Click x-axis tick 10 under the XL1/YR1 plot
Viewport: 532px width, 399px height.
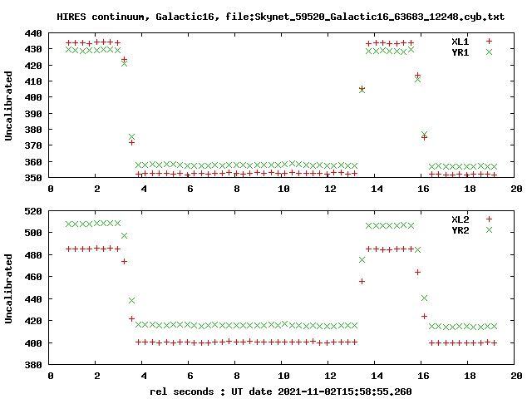[x=283, y=189]
